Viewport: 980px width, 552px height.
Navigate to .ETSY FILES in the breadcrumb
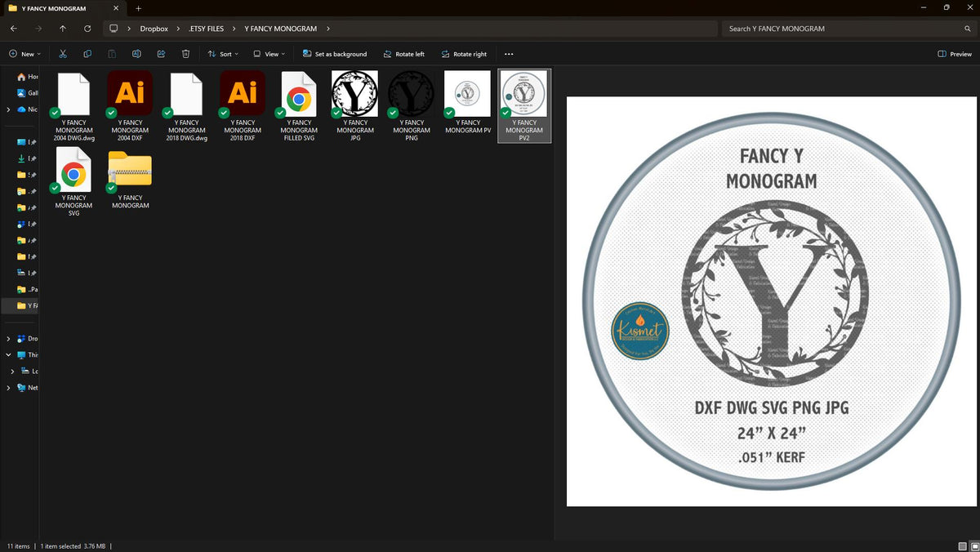point(206,29)
